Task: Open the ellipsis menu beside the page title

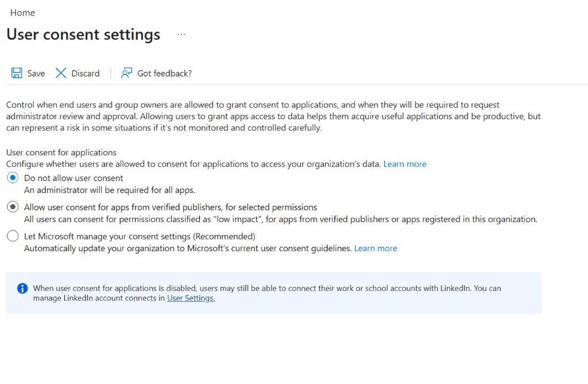Action: pos(181,34)
